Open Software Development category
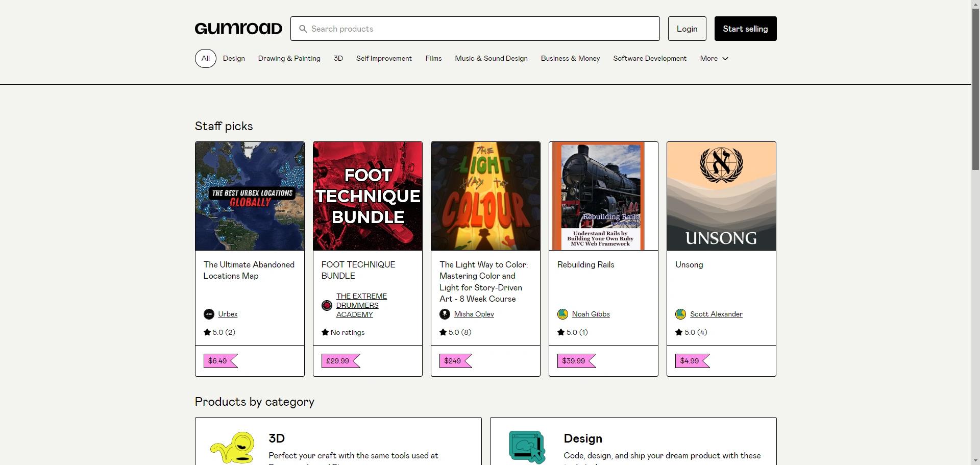 [x=650, y=58]
